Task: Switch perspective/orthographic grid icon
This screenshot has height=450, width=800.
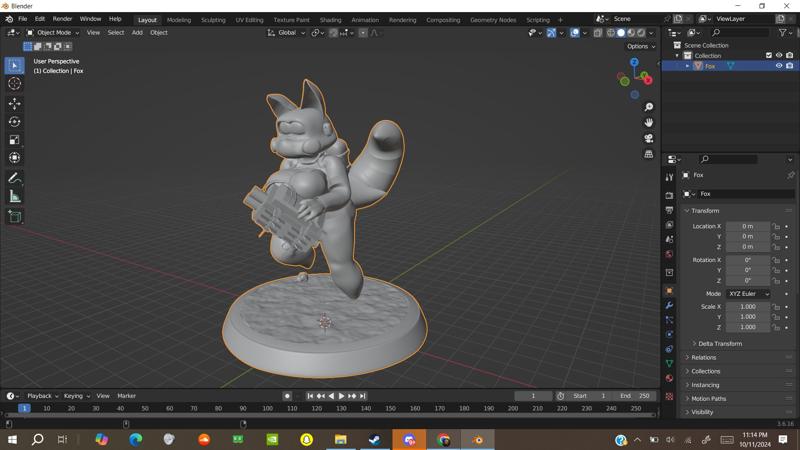Action: [648, 154]
